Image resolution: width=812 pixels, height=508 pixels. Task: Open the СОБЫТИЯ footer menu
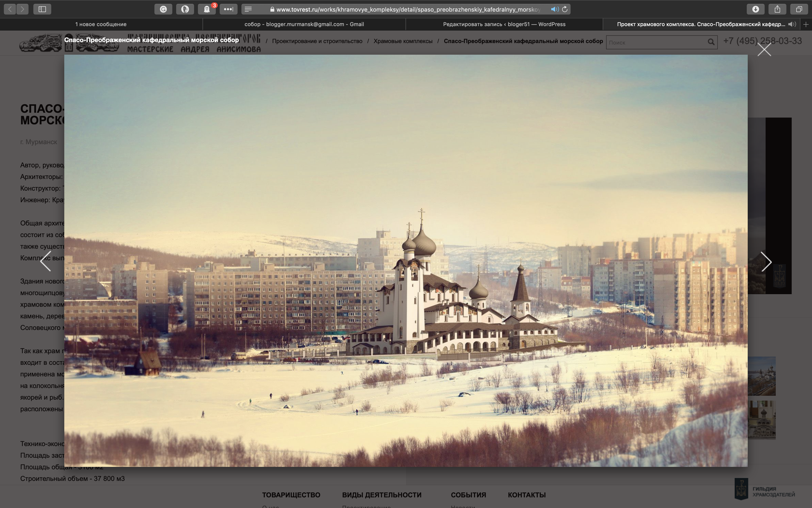point(468,494)
